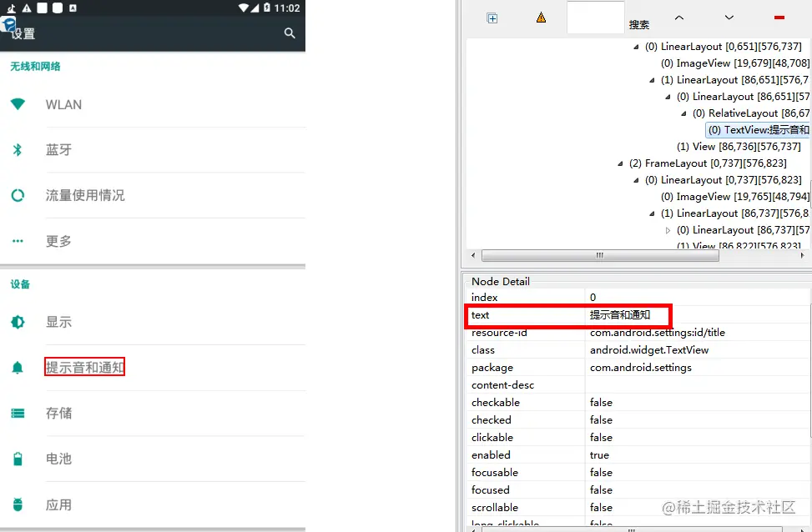Collapse the RelativeLayout [86,67 node
Screen dimensions: 812x532
(683, 113)
